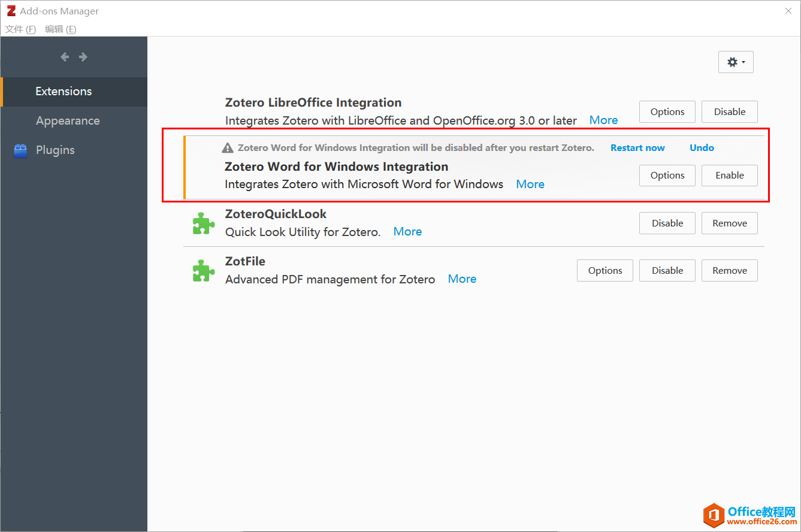This screenshot has height=532, width=801.
Task: Click More for Zotero LibreOffice Integration
Action: [603, 120]
